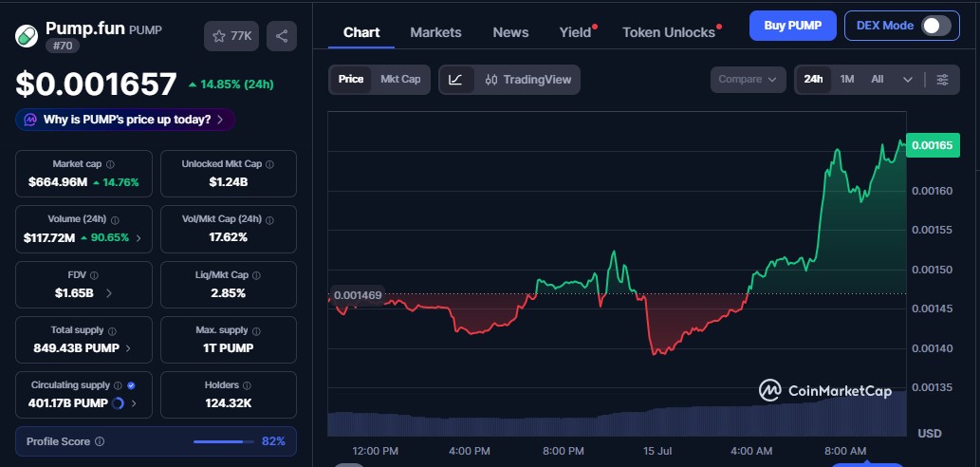
Task: Click the green 0.00165 current price label
Action: click(933, 145)
